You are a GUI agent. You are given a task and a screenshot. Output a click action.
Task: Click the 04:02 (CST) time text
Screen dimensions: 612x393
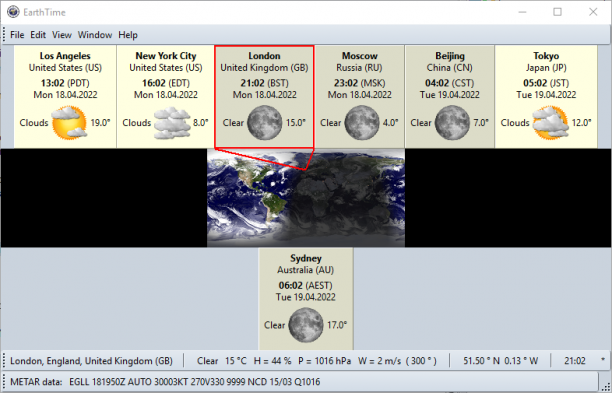pyautogui.click(x=450, y=83)
